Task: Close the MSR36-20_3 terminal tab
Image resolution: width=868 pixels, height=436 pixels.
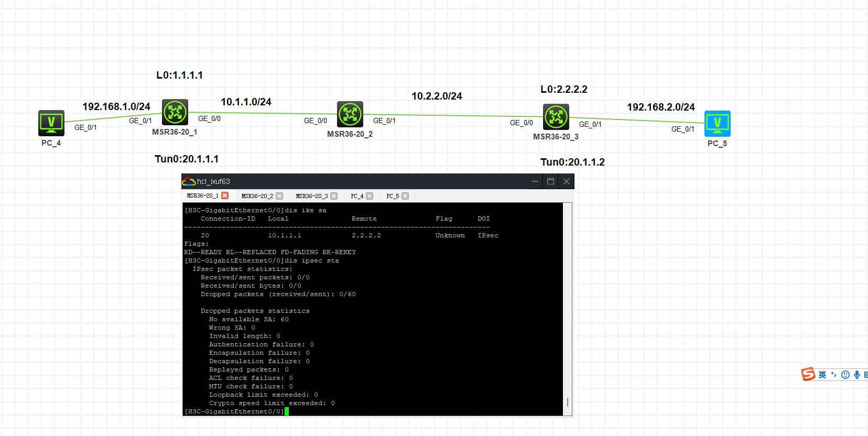Action: pyautogui.click(x=334, y=196)
